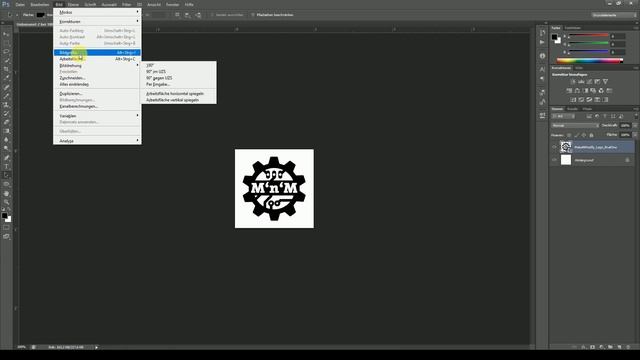Viewport: 640px width, 360px height.
Task: Click the Deckkraft opacity value field
Action: [x=625, y=126]
